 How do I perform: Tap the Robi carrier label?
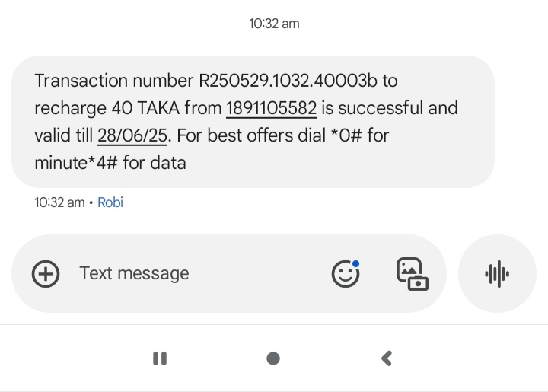click(110, 202)
